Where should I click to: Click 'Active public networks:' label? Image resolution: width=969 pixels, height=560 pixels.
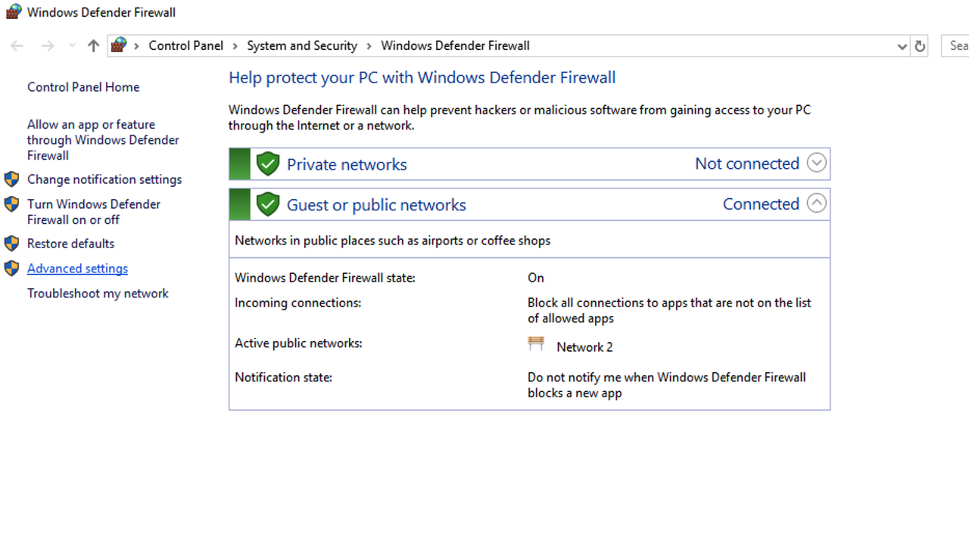point(298,343)
